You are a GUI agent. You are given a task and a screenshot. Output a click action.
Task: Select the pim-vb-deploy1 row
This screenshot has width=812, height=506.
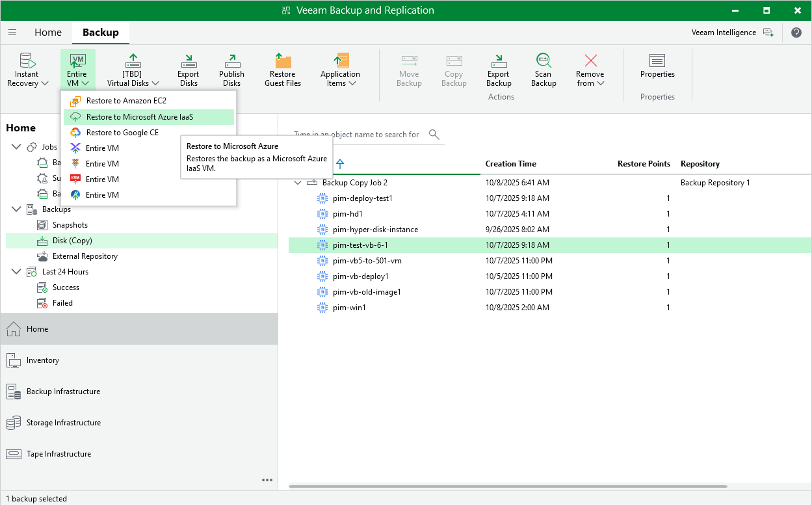[550, 276]
